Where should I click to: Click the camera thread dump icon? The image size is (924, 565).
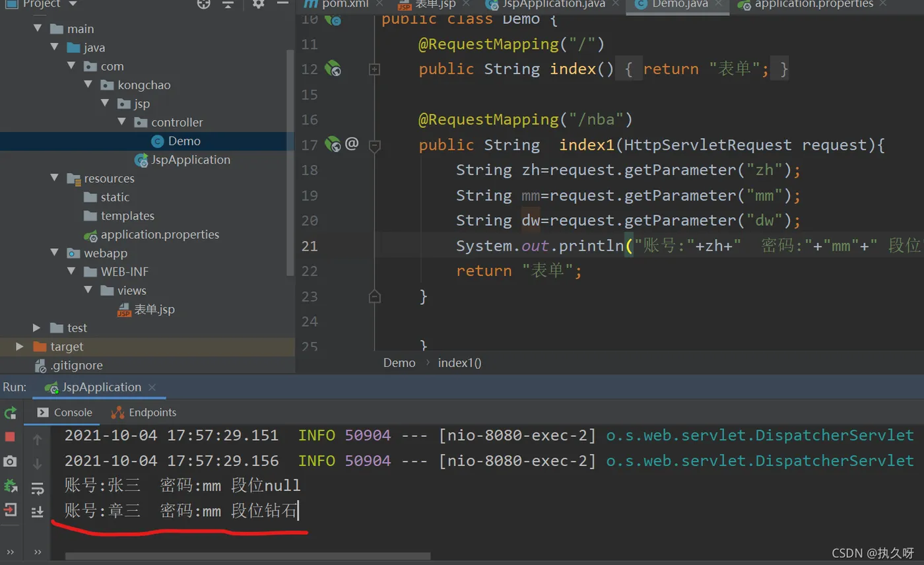click(10, 461)
